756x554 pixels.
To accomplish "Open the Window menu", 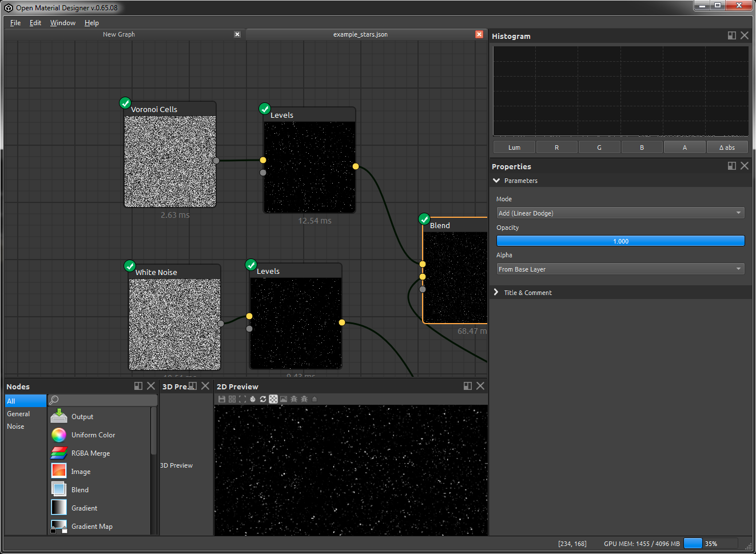I will coord(63,23).
